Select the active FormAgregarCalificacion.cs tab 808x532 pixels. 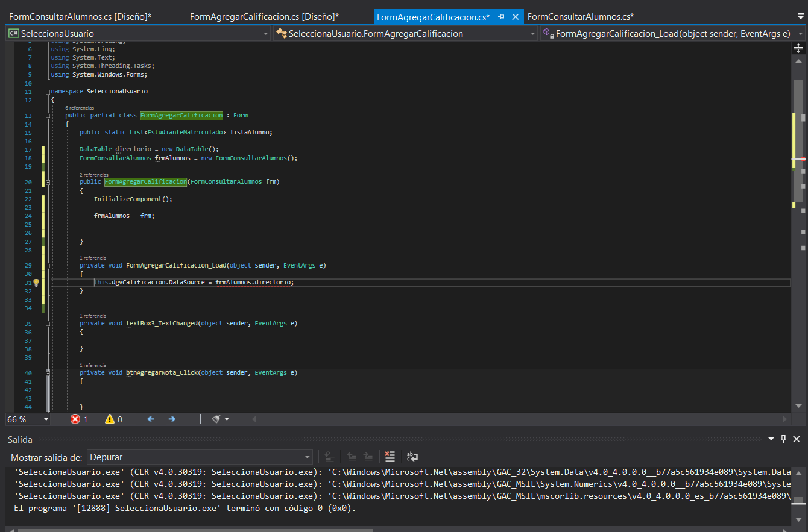(x=433, y=17)
